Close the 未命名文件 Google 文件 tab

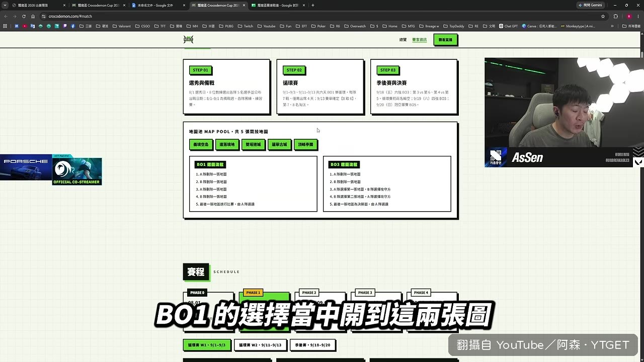[184, 5]
